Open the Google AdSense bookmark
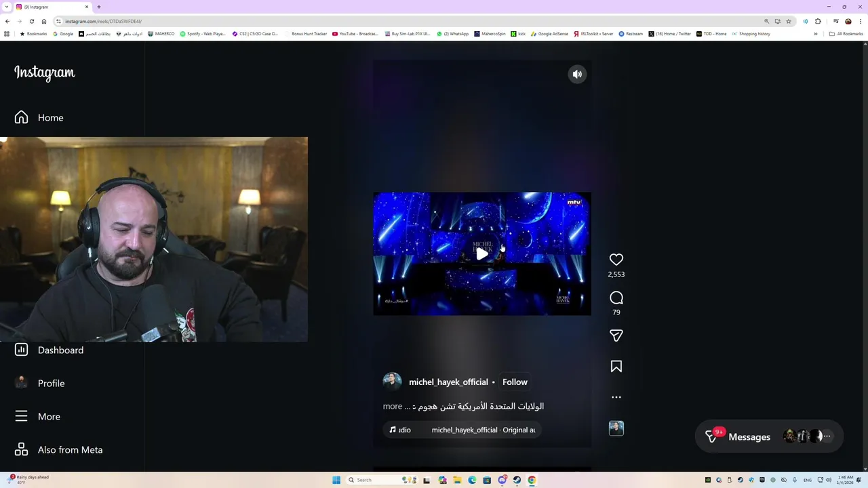 point(550,34)
